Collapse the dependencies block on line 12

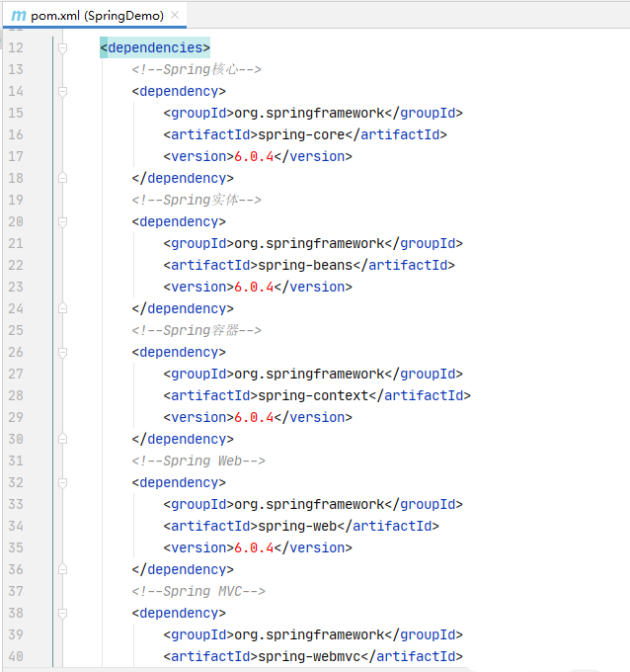pos(62,48)
